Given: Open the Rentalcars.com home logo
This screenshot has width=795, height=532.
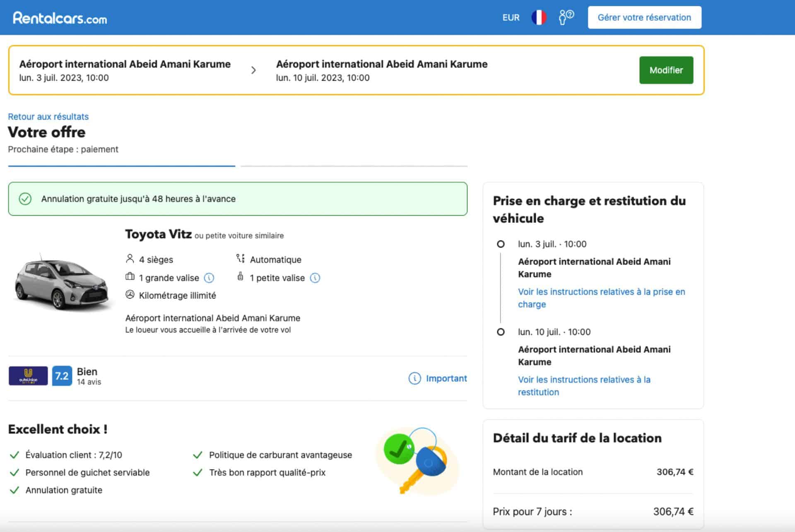Looking at the screenshot, I should tap(60, 18).
